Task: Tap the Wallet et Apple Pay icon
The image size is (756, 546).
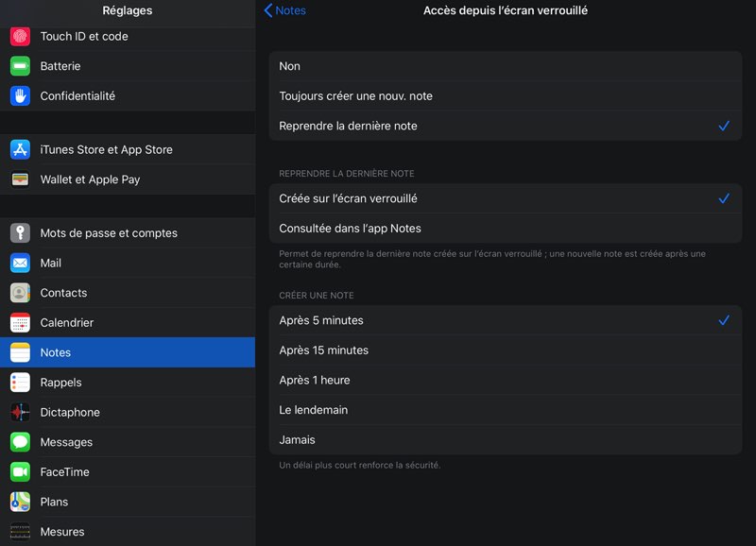Action: [20, 179]
